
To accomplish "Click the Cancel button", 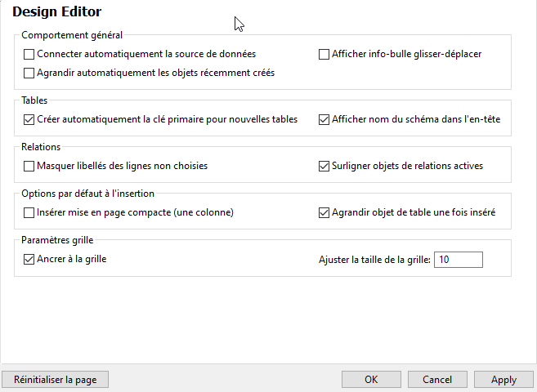I will pyautogui.click(x=437, y=380).
